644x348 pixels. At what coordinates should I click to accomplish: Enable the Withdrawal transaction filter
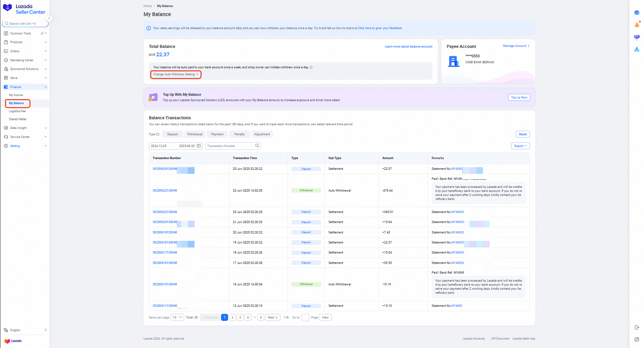195,134
